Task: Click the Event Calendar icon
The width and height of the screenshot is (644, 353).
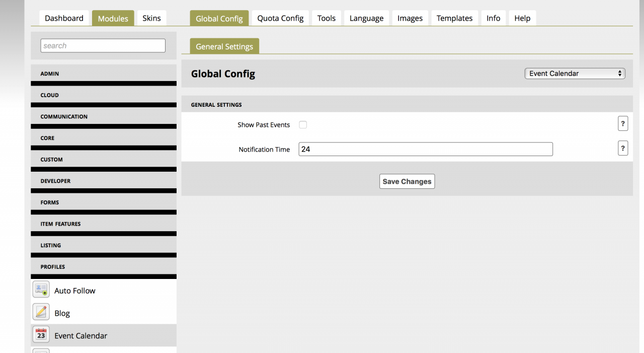Action: pyautogui.click(x=41, y=334)
